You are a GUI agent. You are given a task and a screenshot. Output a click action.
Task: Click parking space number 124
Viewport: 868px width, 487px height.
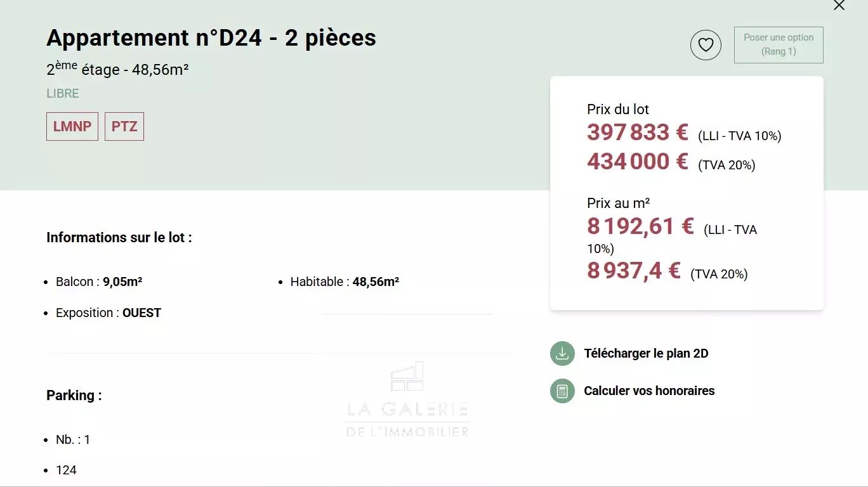67,470
